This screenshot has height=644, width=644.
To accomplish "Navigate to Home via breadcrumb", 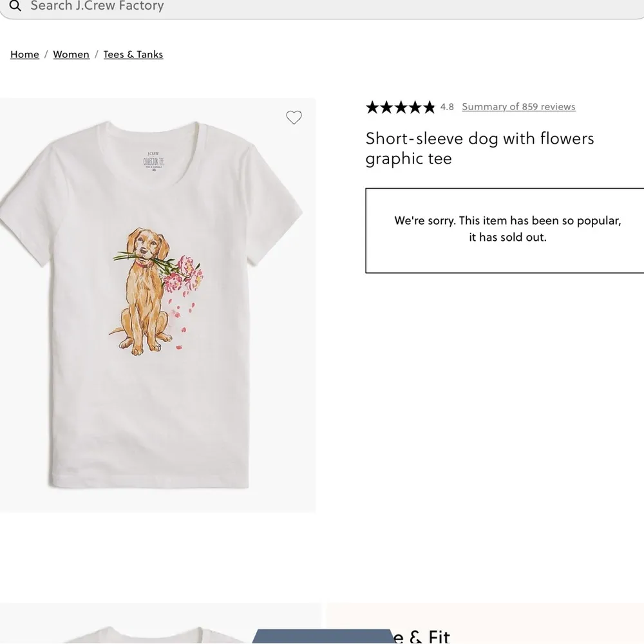I will [x=24, y=54].
